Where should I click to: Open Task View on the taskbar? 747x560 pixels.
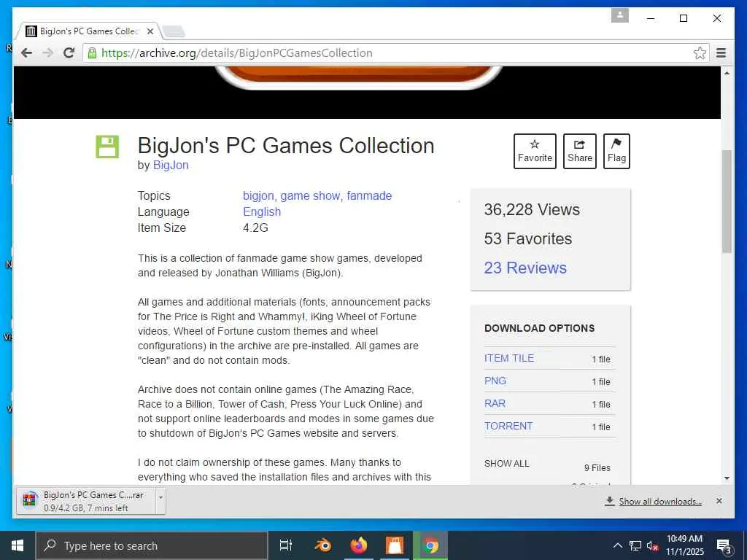click(x=285, y=545)
